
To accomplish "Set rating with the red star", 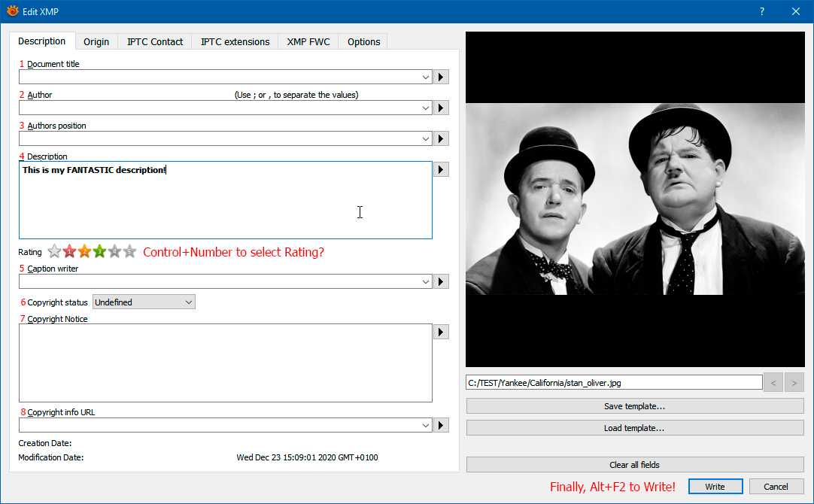I will point(69,252).
